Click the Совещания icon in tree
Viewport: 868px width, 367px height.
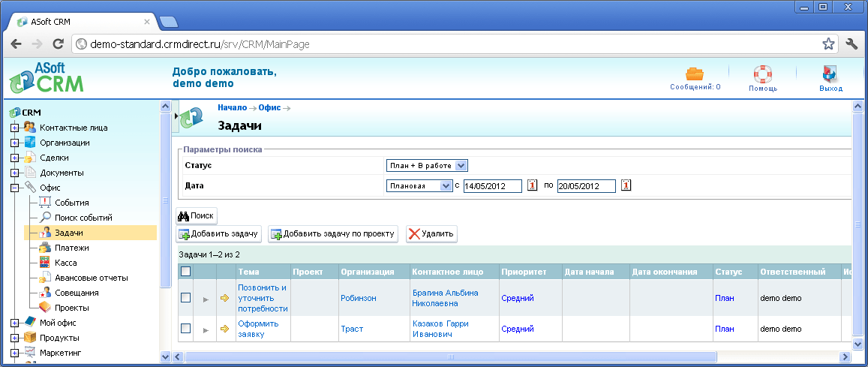pyautogui.click(x=45, y=292)
